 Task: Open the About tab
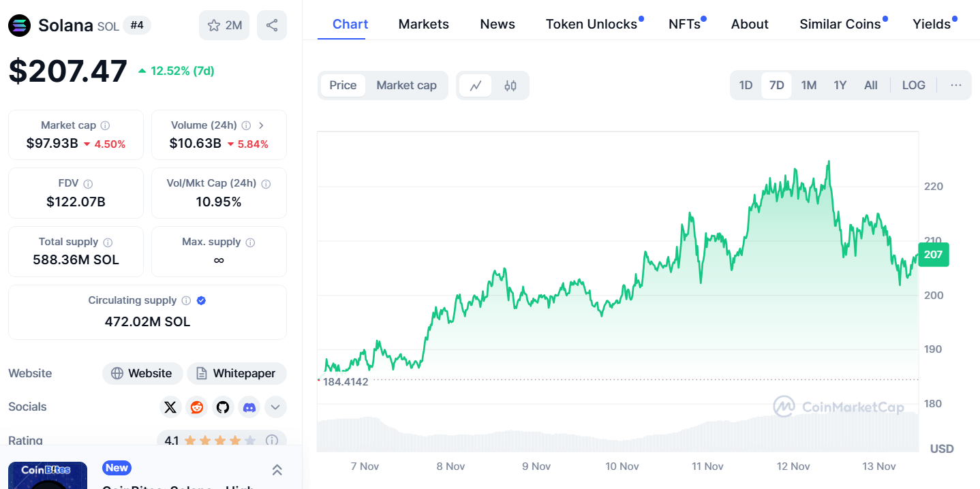click(x=750, y=24)
